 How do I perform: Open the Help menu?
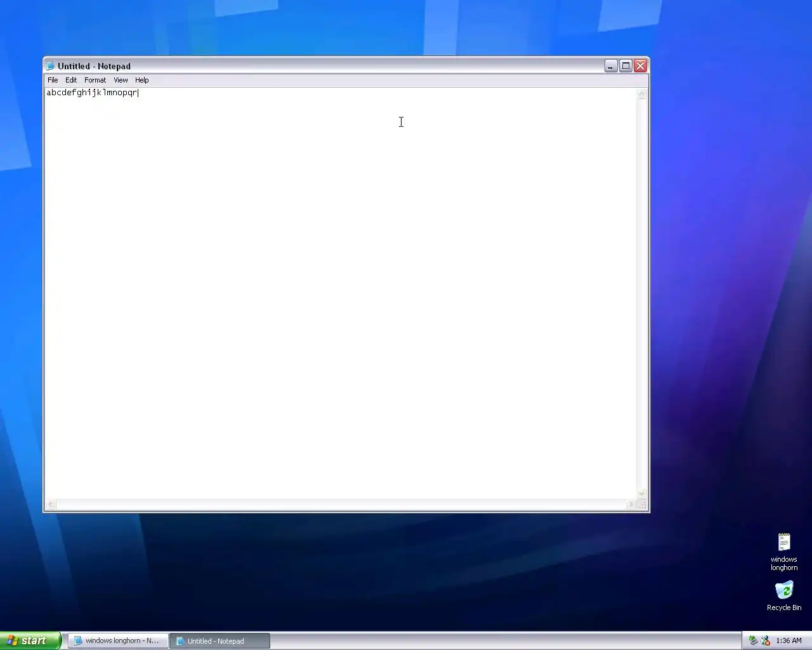142,80
